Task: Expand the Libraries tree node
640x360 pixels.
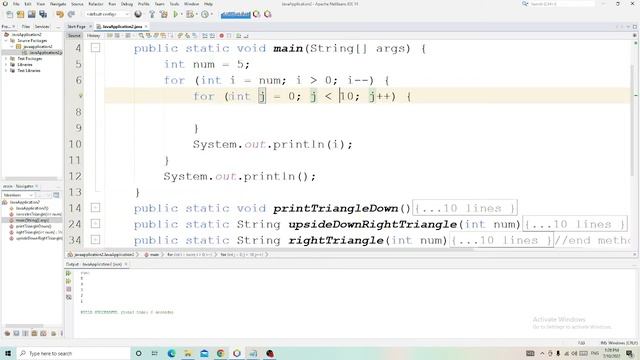Action: pos(6,64)
